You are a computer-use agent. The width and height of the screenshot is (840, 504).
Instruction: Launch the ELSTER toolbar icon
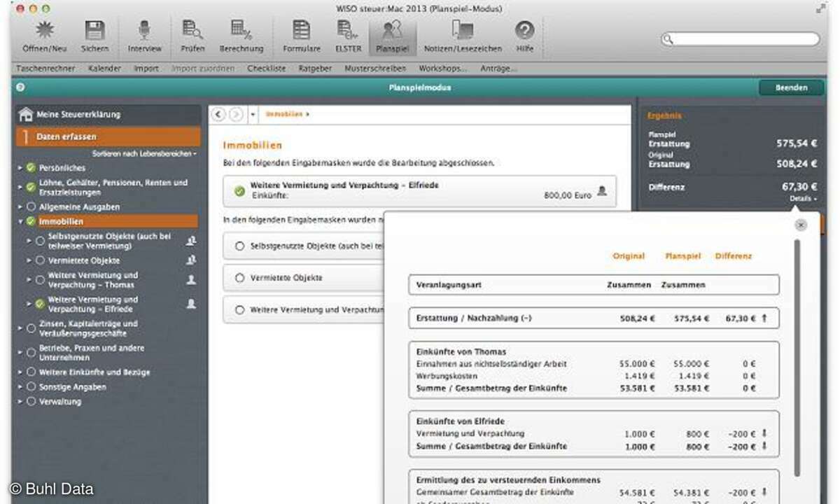coord(347,31)
